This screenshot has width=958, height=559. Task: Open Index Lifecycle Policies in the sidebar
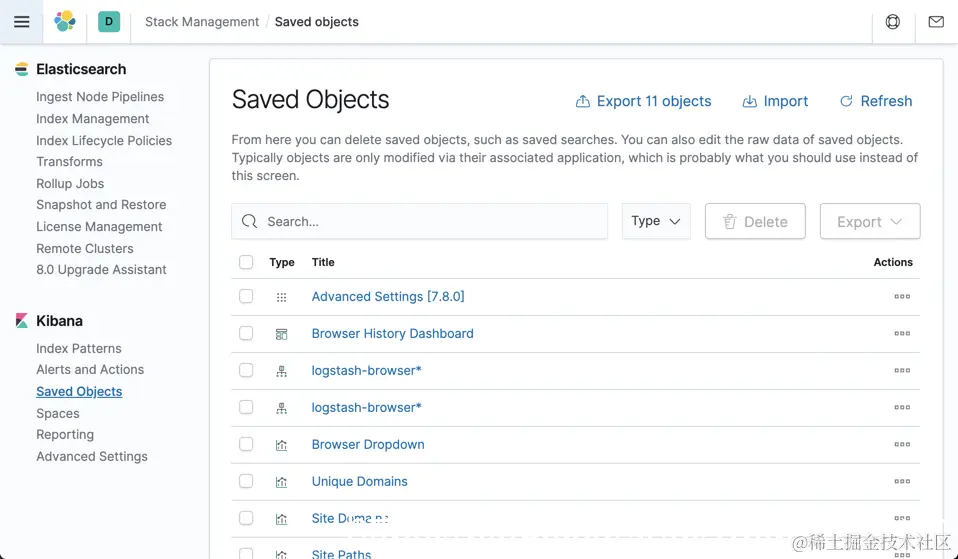(104, 140)
